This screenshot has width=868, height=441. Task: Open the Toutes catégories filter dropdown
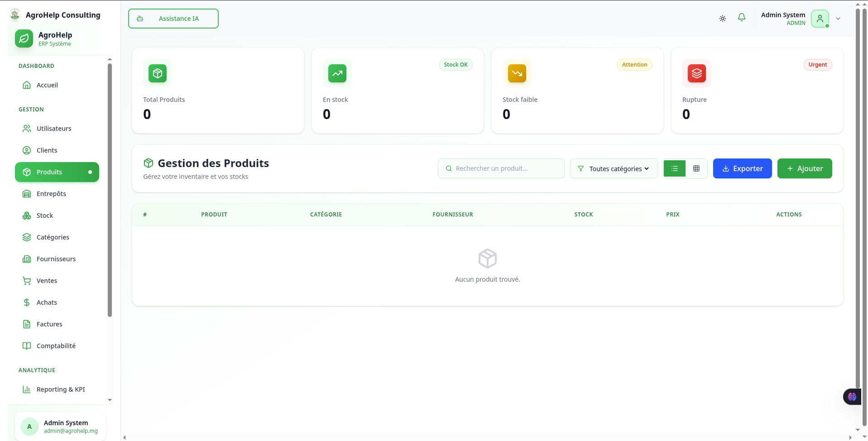point(614,168)
